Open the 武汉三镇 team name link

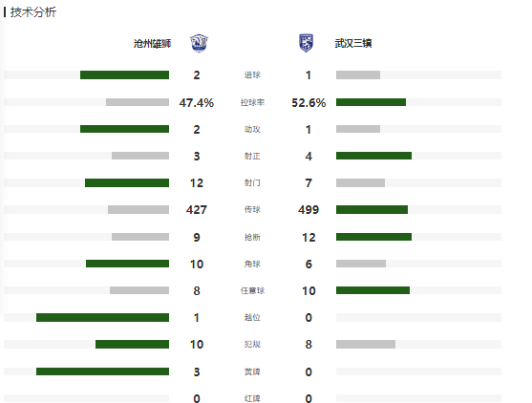[x=353, y=43]
